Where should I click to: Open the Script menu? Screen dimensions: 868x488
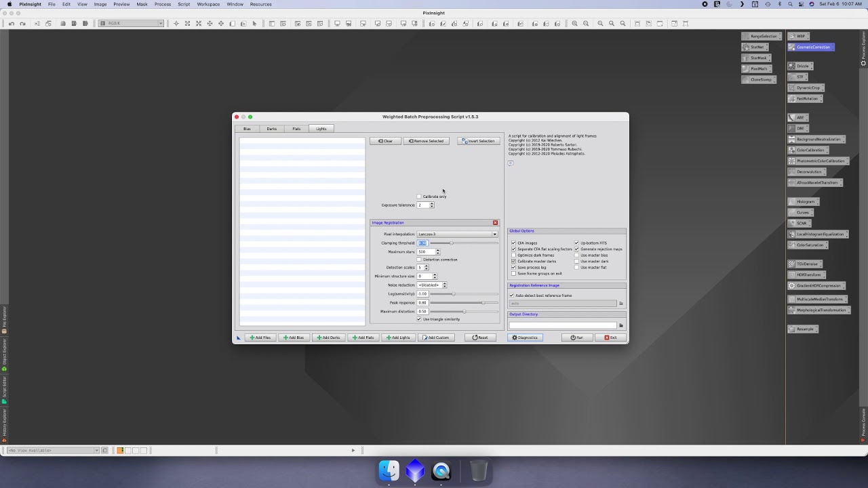pos(184,4)
